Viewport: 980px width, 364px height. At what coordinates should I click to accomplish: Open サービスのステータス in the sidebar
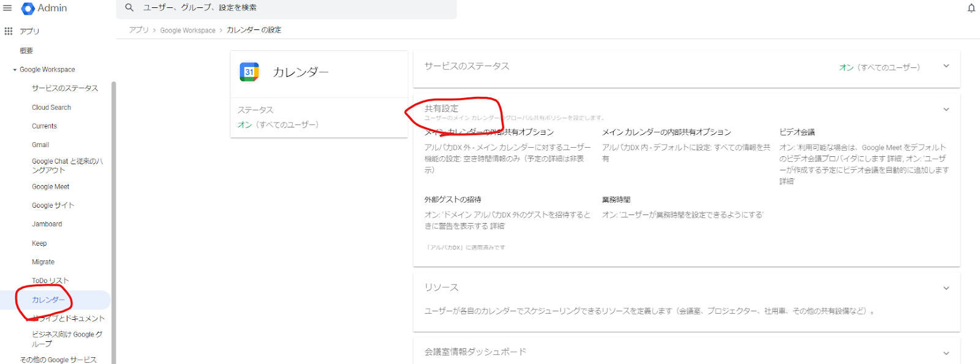click(x=65, y=88)
